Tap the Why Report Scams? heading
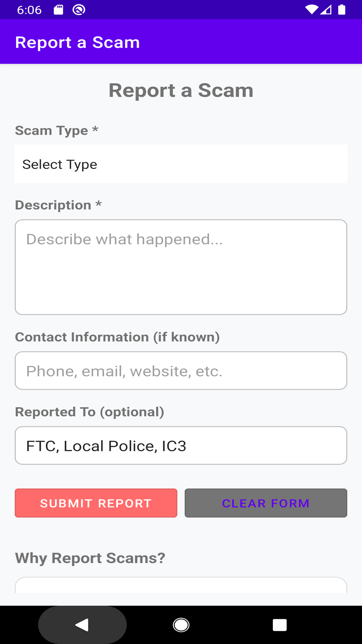The width and height of the screenshot is (362, 644). [x=90, y=558]
